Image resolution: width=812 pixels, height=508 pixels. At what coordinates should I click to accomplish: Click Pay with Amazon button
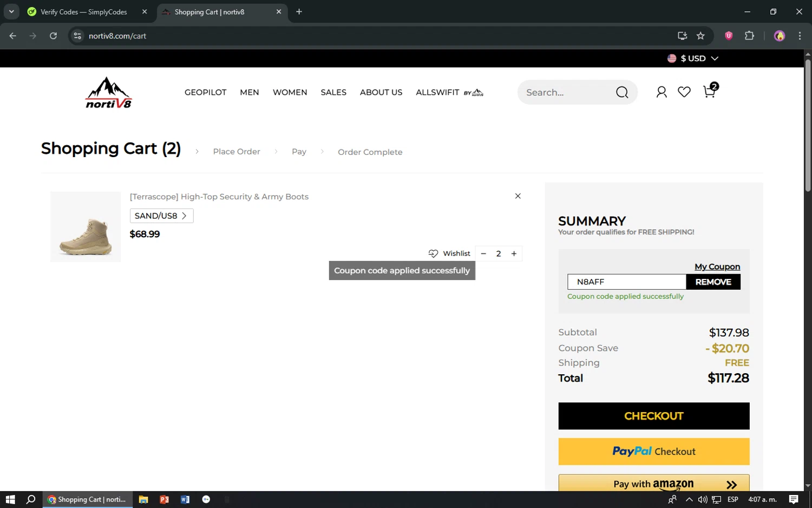pos(654,483)
